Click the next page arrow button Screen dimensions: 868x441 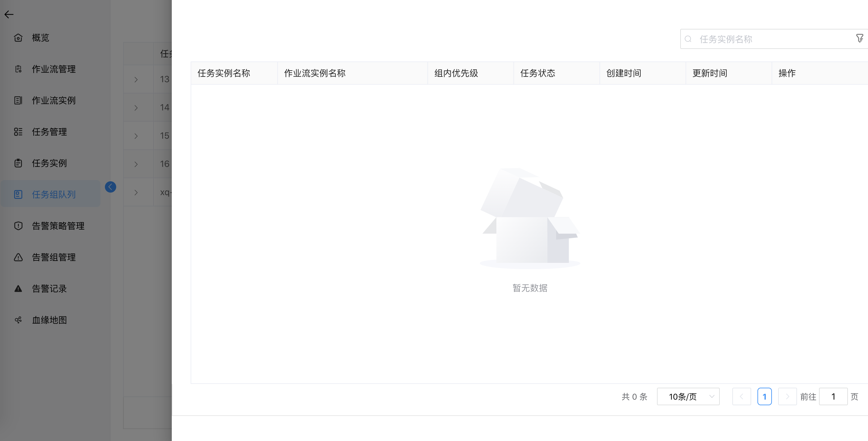788,396
